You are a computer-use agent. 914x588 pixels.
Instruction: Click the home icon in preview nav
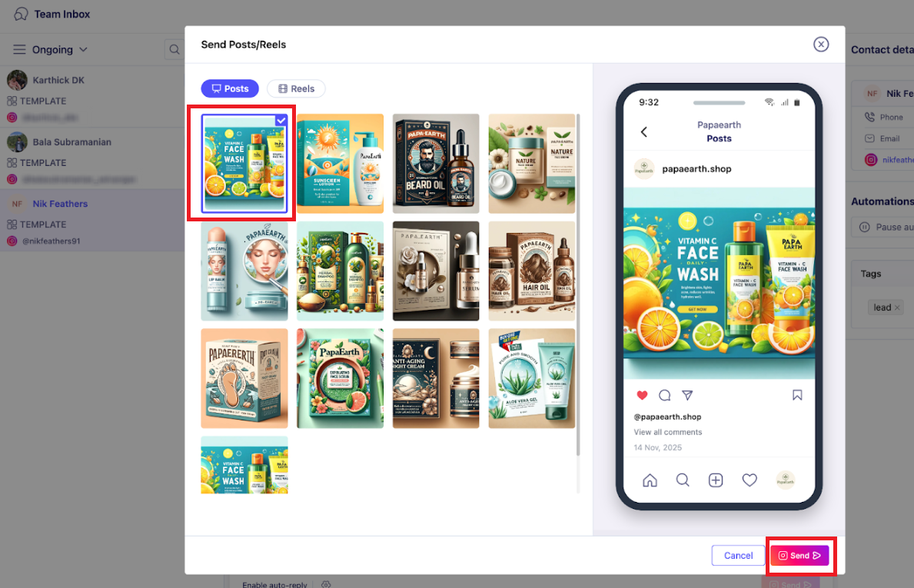[x=650, y=480]
